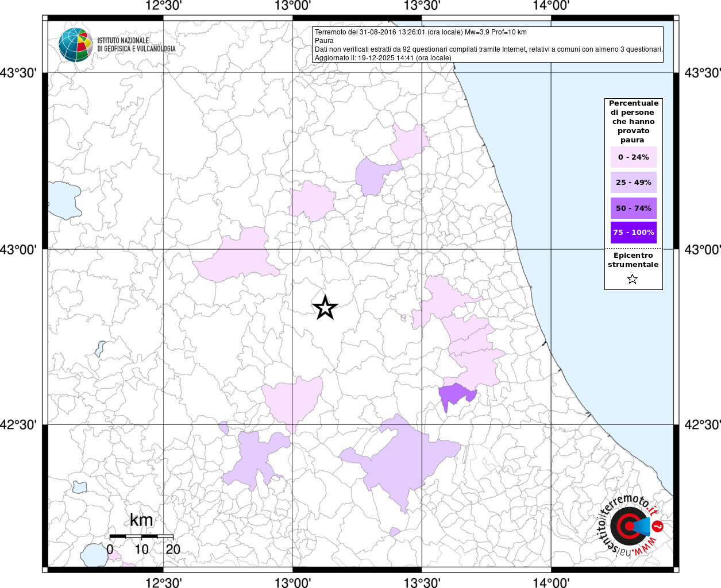Click the epicenter star on the map

pos(325,308)
